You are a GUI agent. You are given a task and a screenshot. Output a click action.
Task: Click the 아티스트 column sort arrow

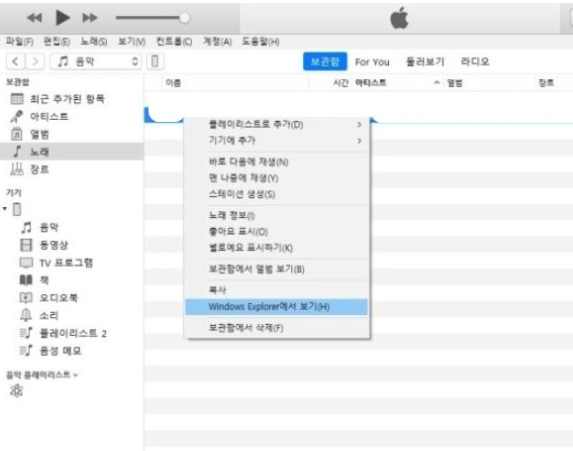point(437,83)
